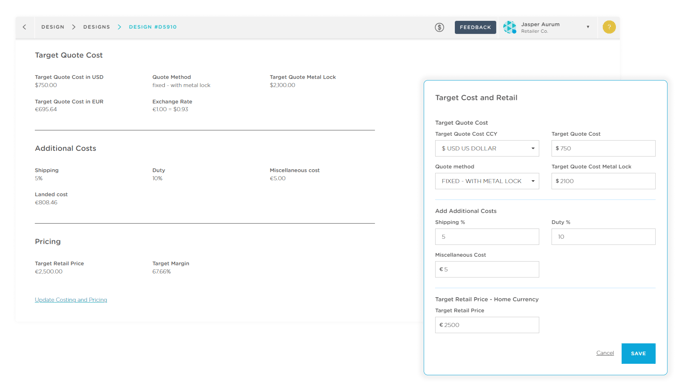Open the Design breadcrumb
This screenshot has width=688, height=392.
pos(53,27)
